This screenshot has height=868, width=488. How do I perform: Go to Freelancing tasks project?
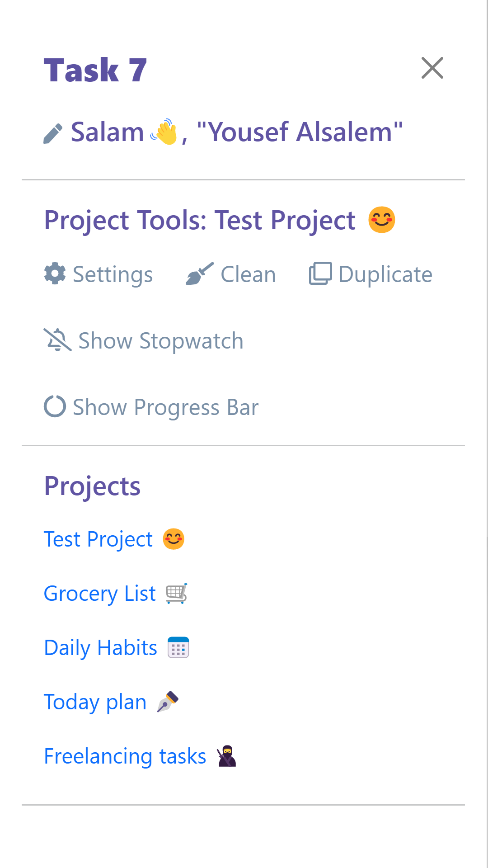[125, 756]
